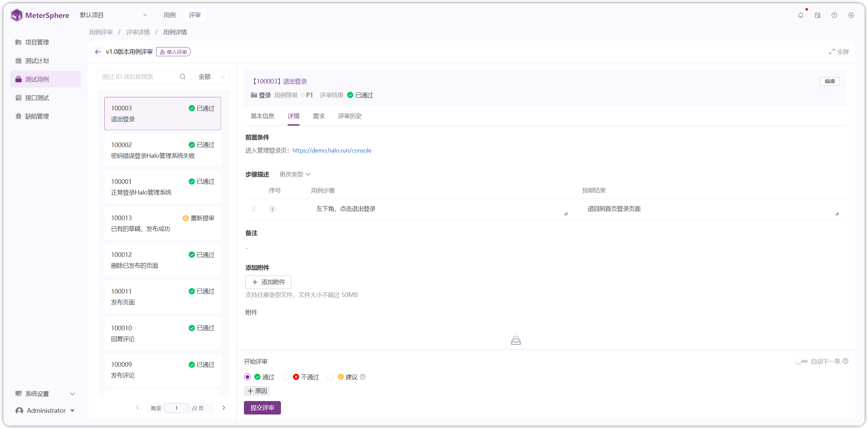Open the Administrator user menu
Screen dimensions: 868x429
[x=45, y=410]
